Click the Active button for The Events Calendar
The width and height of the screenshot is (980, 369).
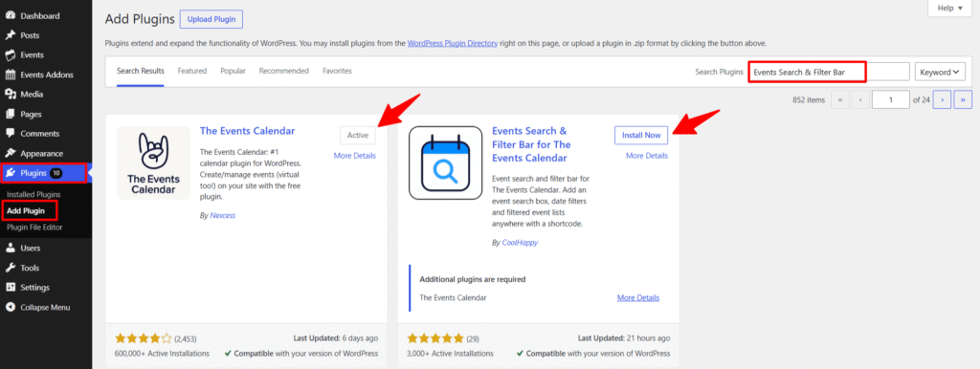coord(358,135)
